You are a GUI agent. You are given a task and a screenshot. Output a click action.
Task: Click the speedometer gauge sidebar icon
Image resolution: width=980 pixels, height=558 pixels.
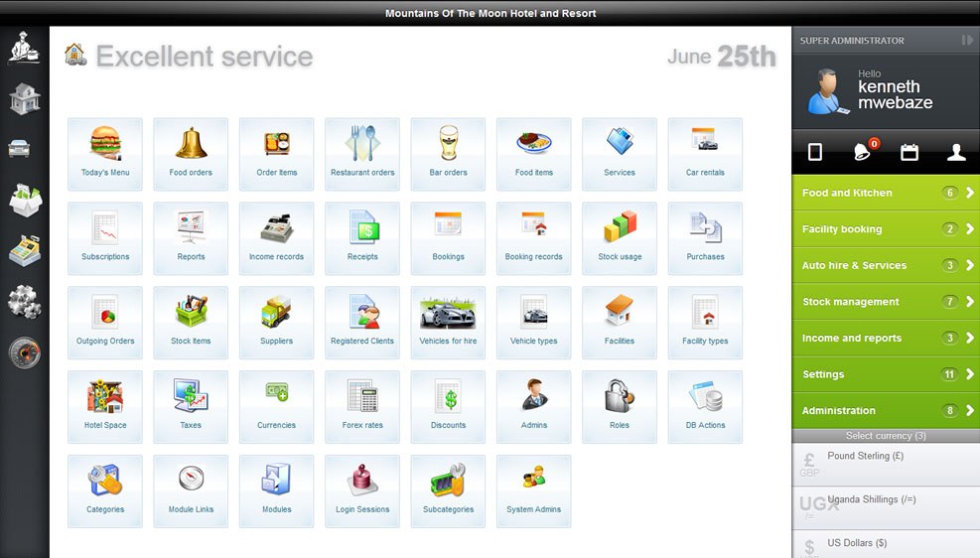coord(25,353)
